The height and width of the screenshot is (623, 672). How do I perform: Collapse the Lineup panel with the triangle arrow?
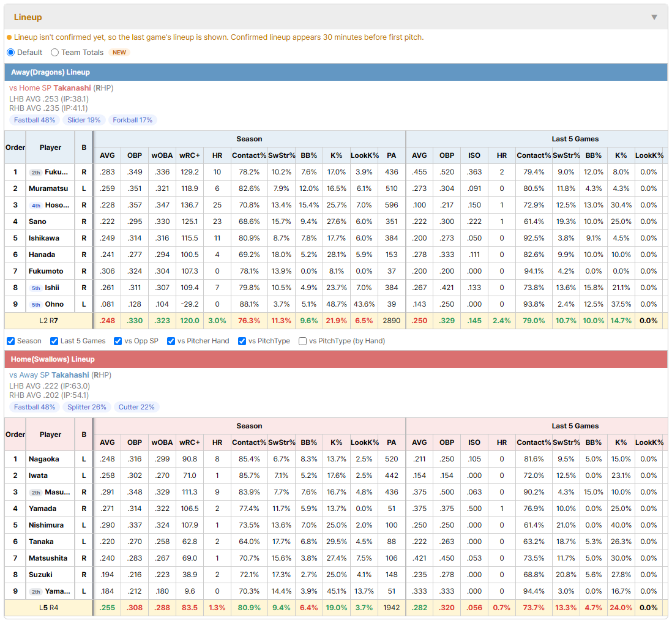coord(654,17)
